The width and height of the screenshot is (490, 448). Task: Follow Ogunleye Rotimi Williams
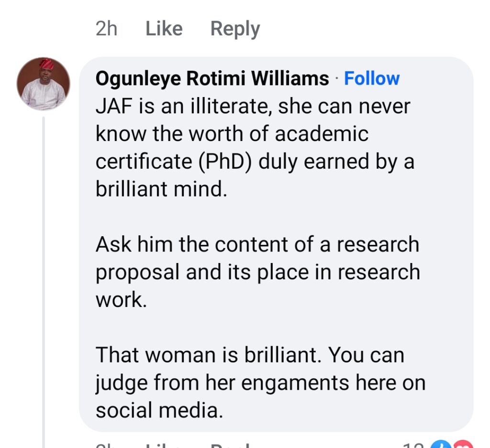click(372, 78)
